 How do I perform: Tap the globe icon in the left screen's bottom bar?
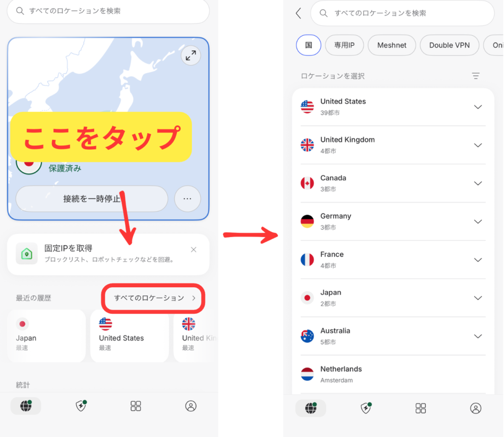pyautogui.click(x=26, y=406)
